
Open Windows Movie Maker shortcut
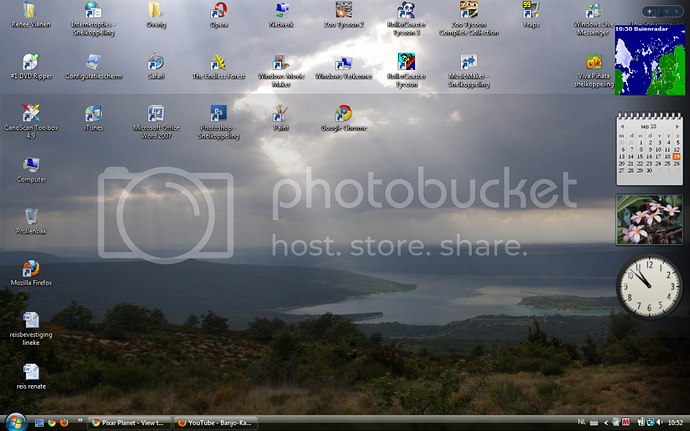(281, 62)
